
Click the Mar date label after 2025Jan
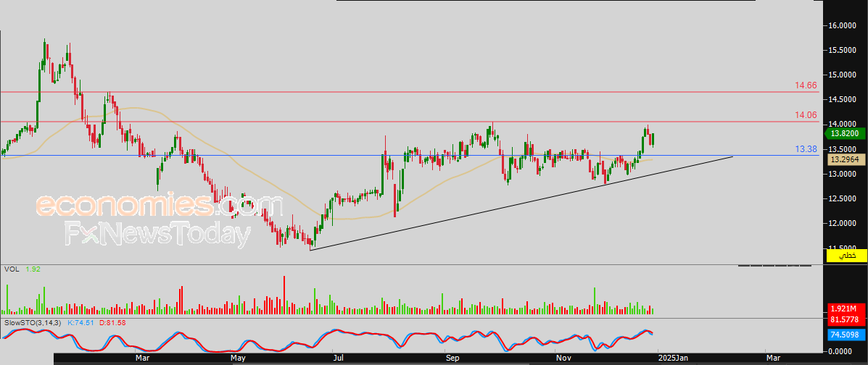coord(773,358)
